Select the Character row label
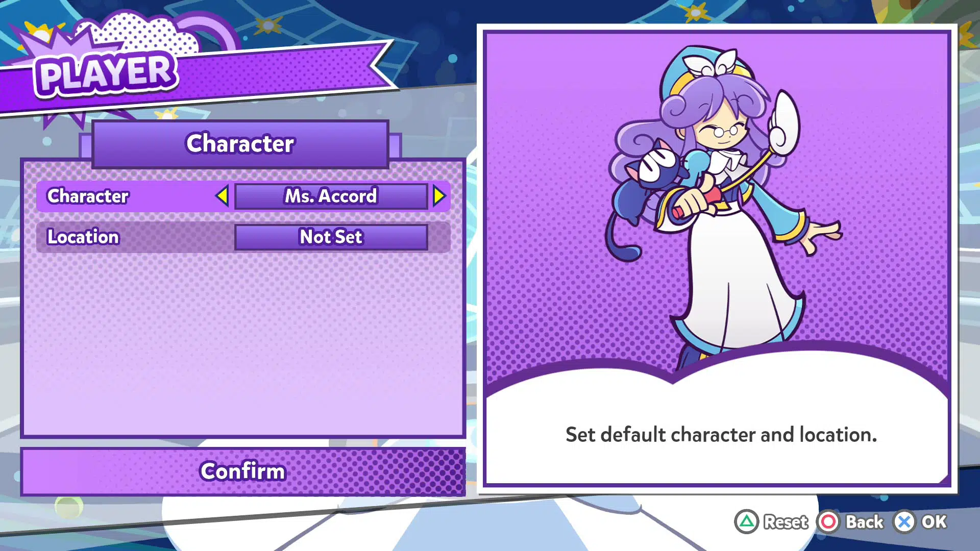The height and width of the screenshot is (551, 980). tap(88, 196)
